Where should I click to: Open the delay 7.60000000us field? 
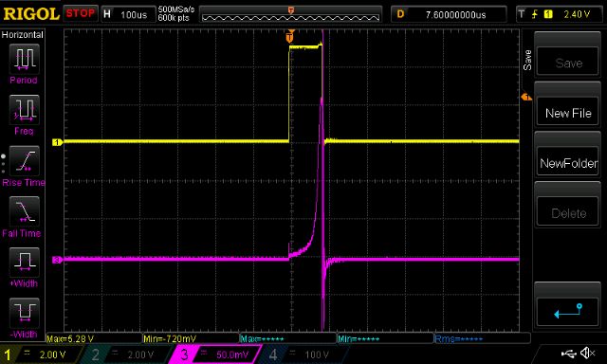pos(449,14)
